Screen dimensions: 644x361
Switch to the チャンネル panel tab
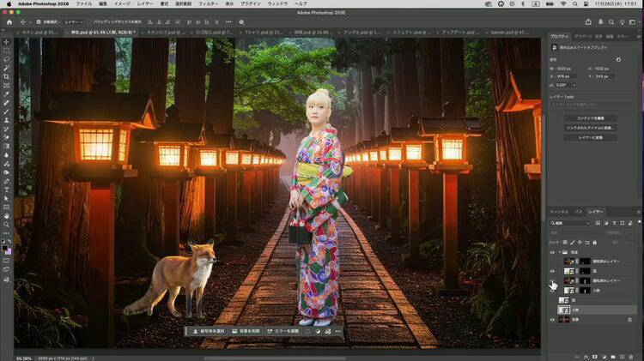coord(559,212)
